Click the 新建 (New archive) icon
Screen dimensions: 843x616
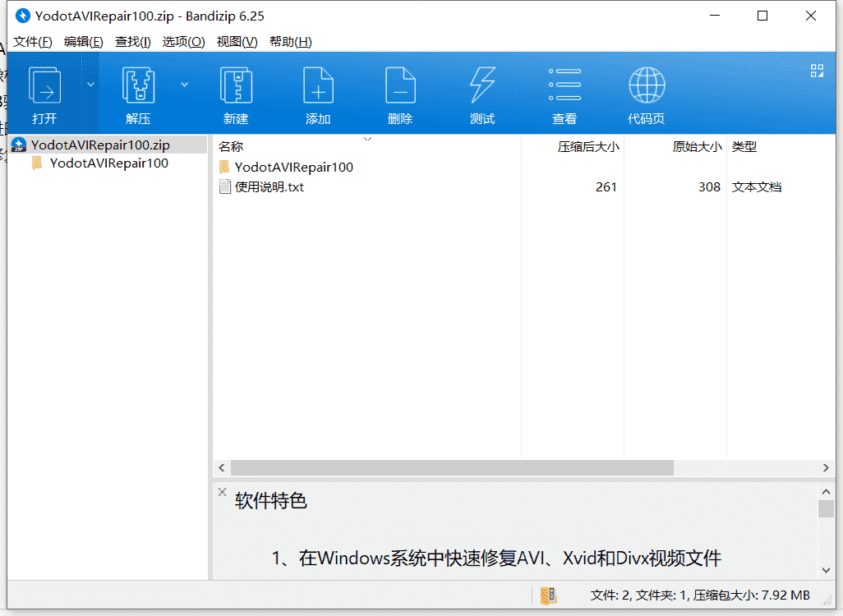point(236,85)
